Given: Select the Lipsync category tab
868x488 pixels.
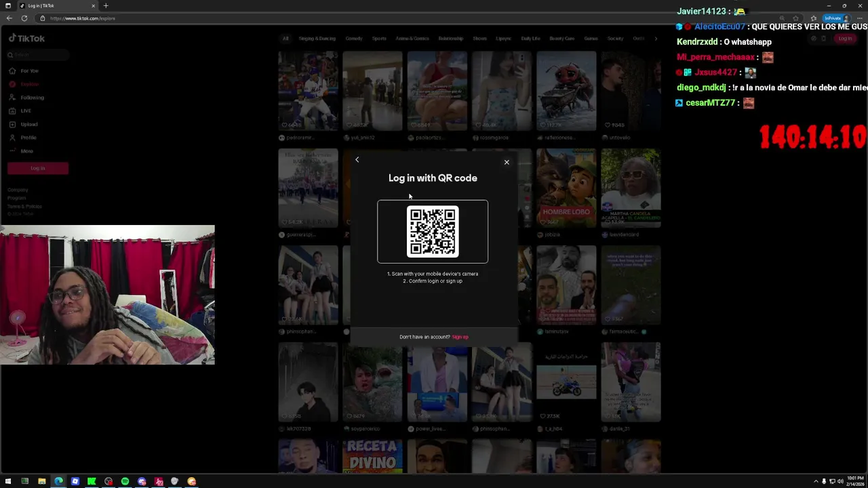Looking at the screenshot, I should [503, 39].
